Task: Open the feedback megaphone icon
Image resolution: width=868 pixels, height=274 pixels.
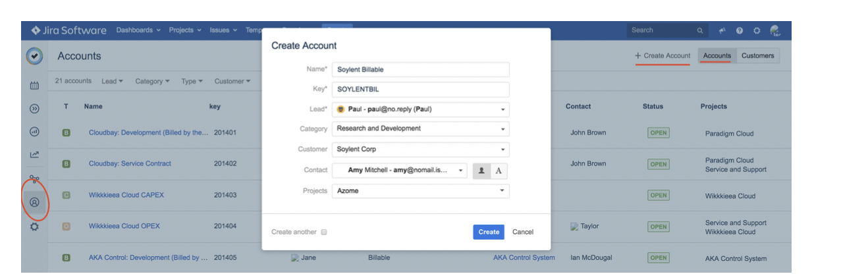Action: tap(722, 30)
